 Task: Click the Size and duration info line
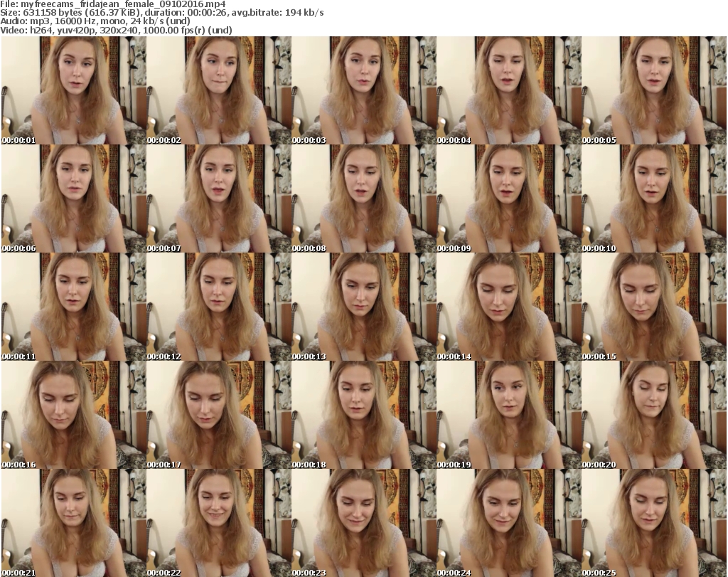163,13
